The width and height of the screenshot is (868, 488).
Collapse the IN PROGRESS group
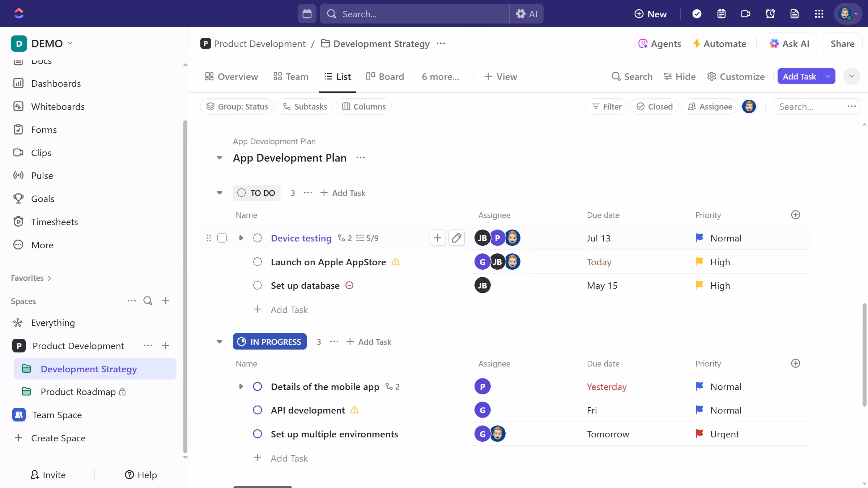coord(220,342)
